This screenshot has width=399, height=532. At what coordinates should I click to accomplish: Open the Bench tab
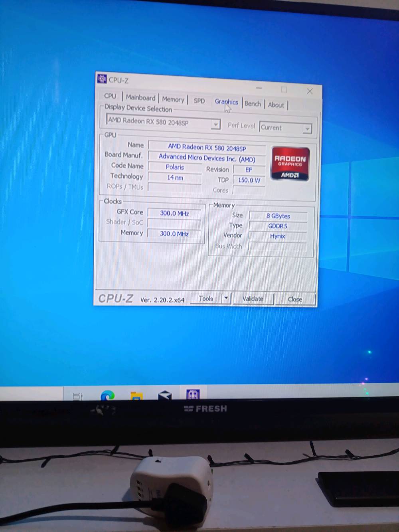click(x=253, y=103)
